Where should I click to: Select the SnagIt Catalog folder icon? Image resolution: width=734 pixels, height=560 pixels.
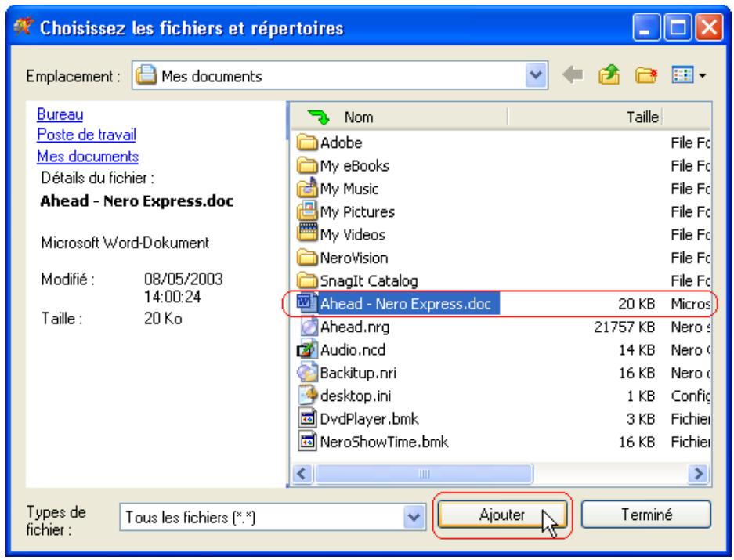click(307, 280)
